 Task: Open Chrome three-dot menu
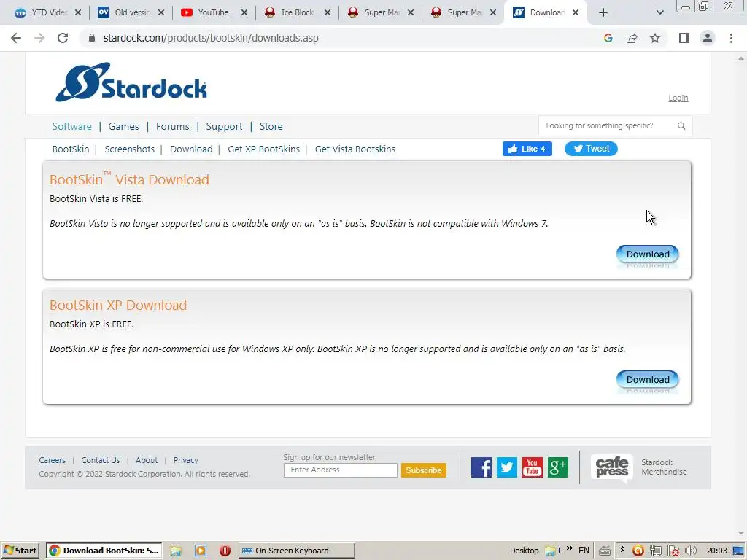[x=731, y=38]
